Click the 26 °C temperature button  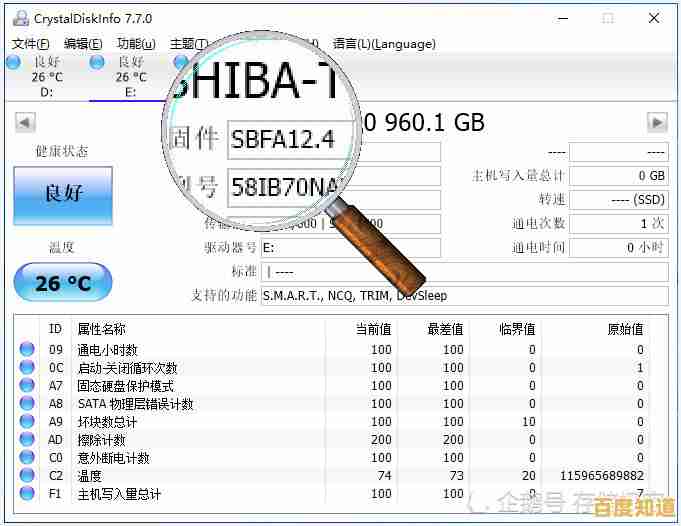point(63,283)
